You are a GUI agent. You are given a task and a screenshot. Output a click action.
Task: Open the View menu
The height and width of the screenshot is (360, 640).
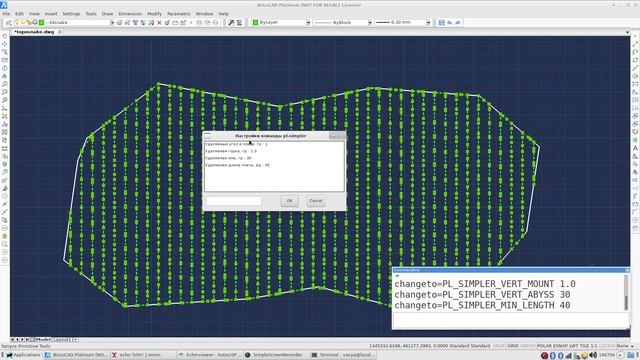click(34, 13)
